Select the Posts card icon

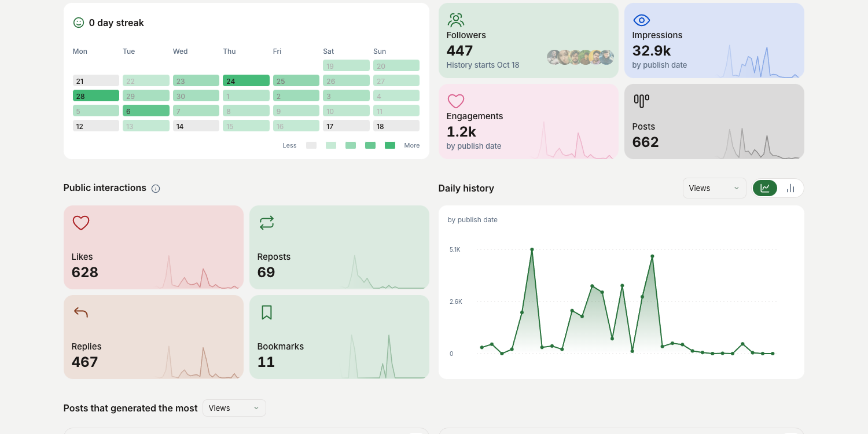(x=641, y=101)
